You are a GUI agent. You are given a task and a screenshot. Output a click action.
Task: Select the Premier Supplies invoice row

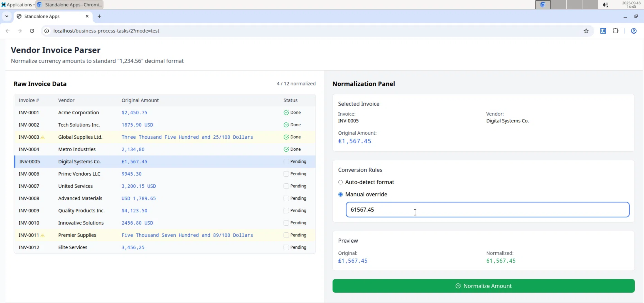pyautogui.click(x=165, y=235)
